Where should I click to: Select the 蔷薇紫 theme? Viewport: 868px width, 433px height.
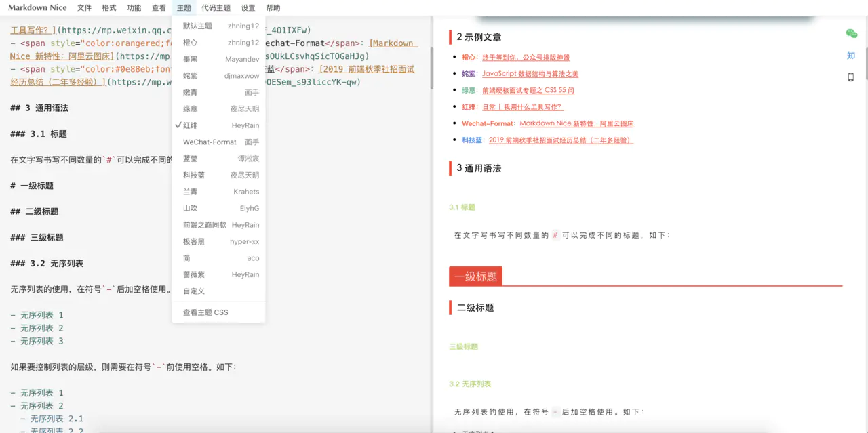coord(218,275)
